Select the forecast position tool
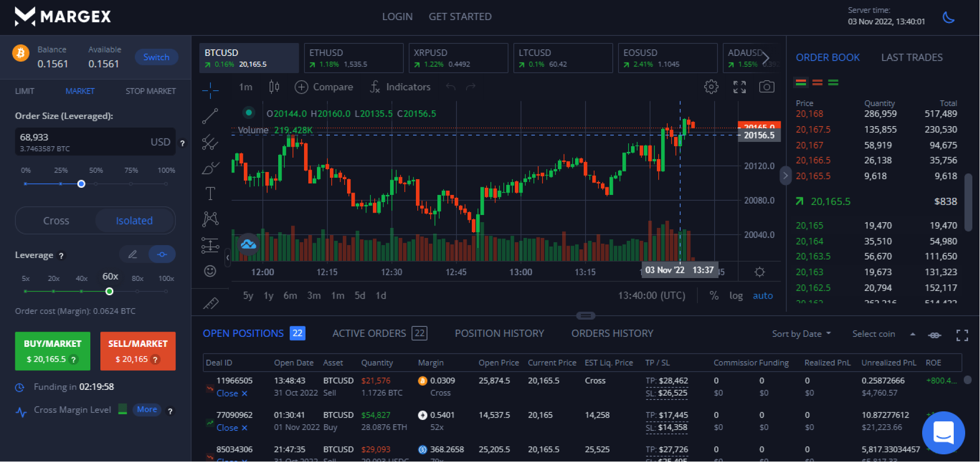The height and width of the screenshot is (462, 980). pos(210,246)
